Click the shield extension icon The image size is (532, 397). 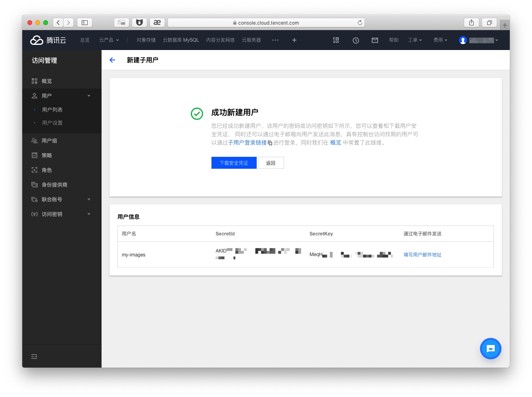tap(139, 23)
